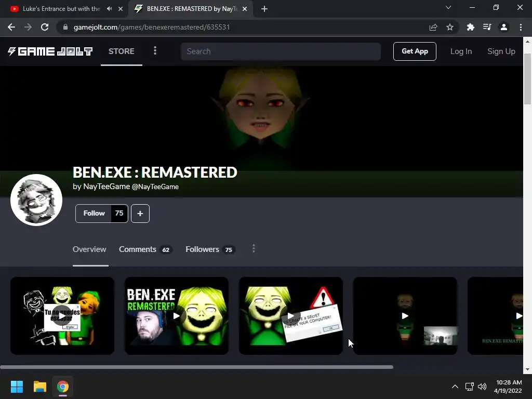This screenshot has width=532, height=399.
Task: Select the BEN.EXE : REMASTERED browser tab
Action: [x=190, y=9]
